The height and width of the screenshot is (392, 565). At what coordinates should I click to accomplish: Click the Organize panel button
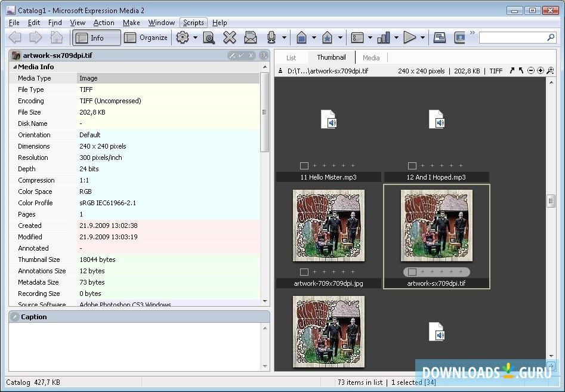146,38
